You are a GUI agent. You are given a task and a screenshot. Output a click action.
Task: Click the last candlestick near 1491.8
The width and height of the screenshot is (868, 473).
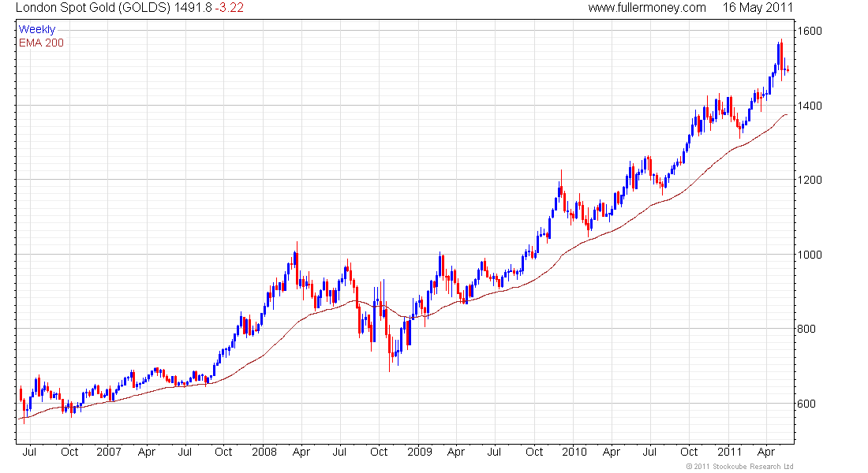click(x=788, y=69)
